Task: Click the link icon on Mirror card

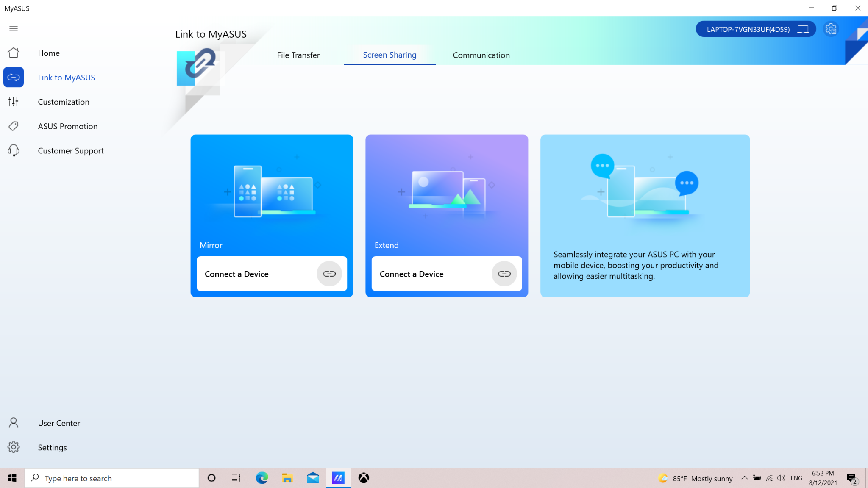Action: point(329,274)
